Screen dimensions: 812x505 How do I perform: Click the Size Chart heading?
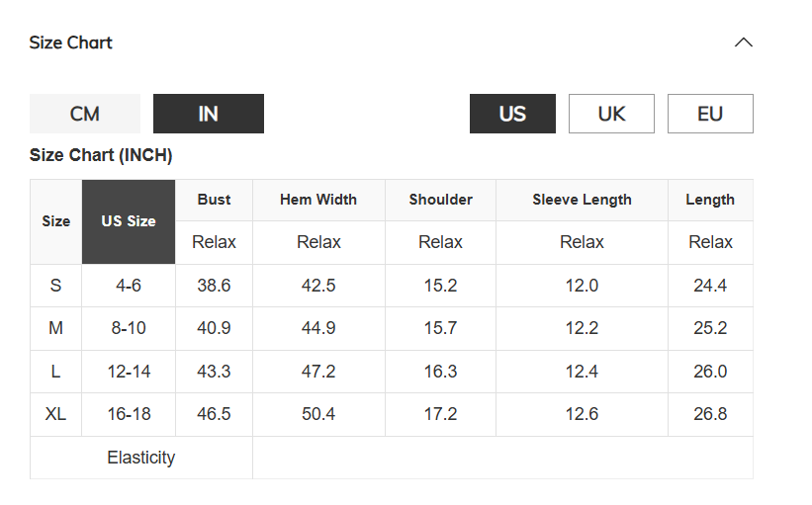71,42
